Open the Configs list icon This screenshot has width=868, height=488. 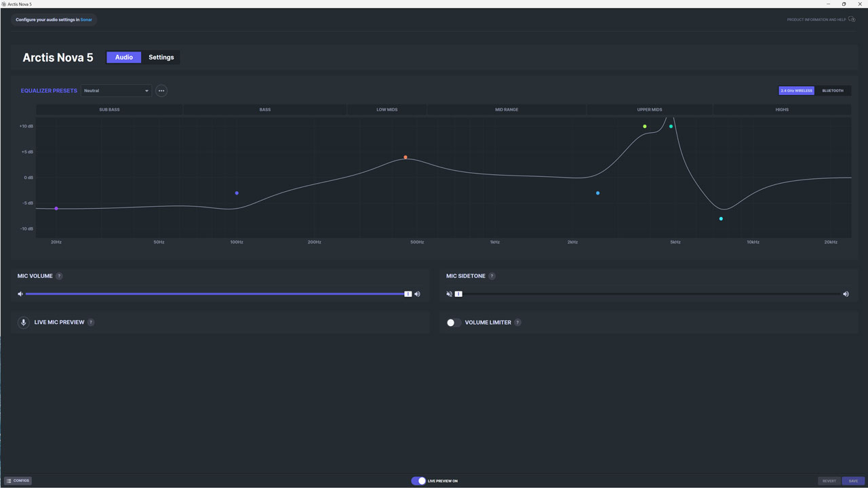pos(9,481)
